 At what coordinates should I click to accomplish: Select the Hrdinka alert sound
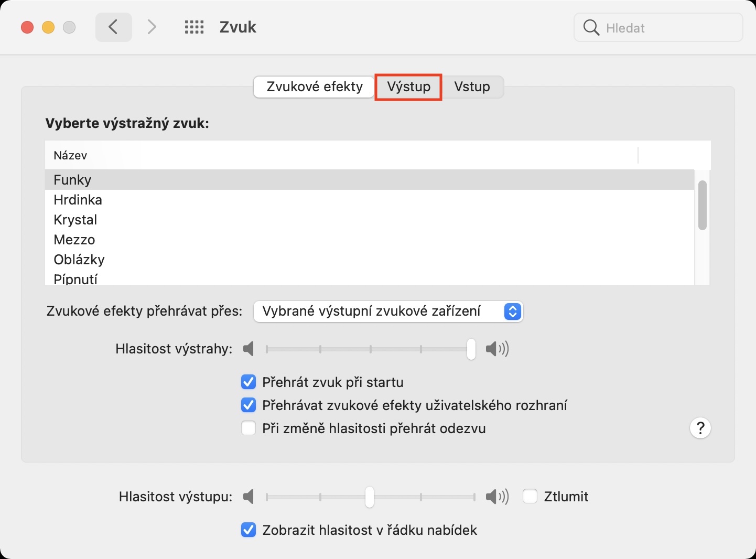78,200
